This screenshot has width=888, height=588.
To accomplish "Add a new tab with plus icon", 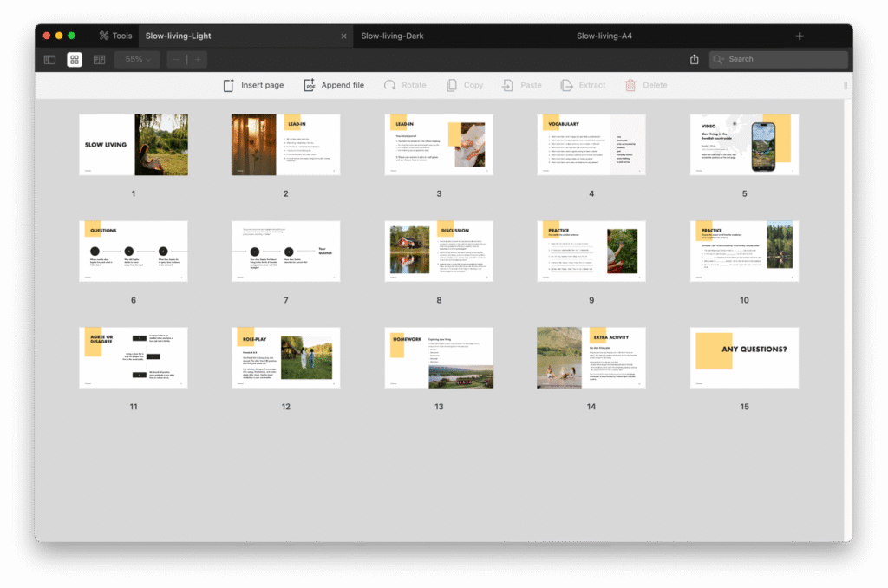I will [800, 36].
